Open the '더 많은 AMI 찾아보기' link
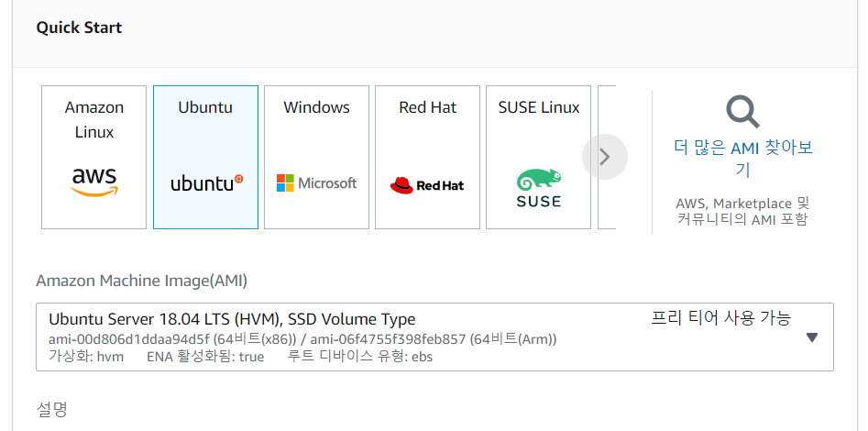868x431 pixels. (x=743, y=159)
